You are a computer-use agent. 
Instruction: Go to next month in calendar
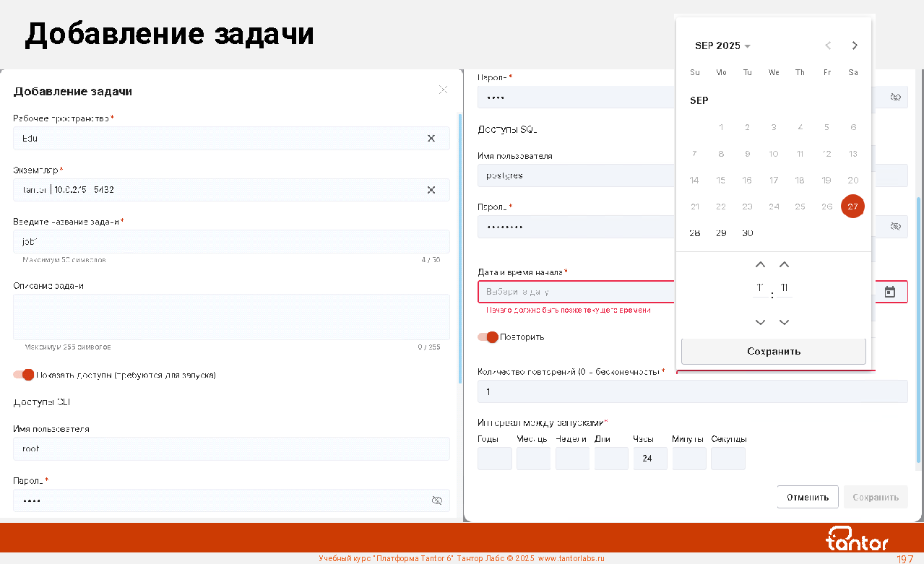tap(855, 45)
